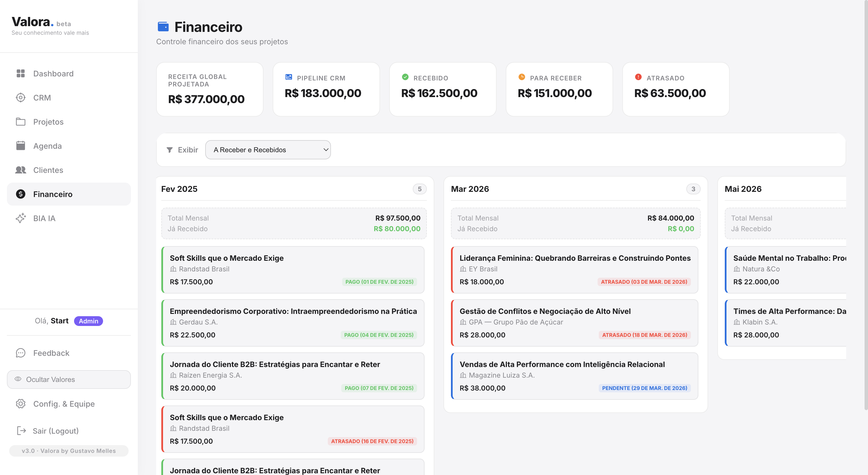Select BIA IA menu item
Screen dimensions: 868x475
pos(69,218)
